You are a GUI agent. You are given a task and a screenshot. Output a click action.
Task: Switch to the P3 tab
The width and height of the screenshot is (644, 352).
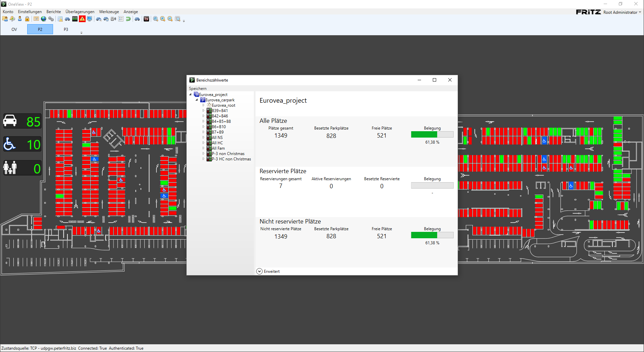(x=66, y=30)
